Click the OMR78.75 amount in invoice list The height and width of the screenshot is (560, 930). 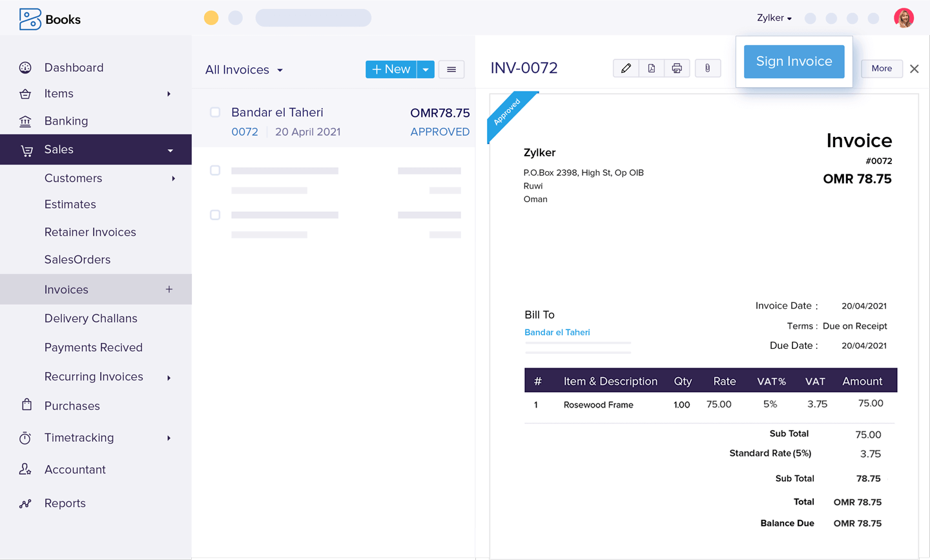click(440, 113)
